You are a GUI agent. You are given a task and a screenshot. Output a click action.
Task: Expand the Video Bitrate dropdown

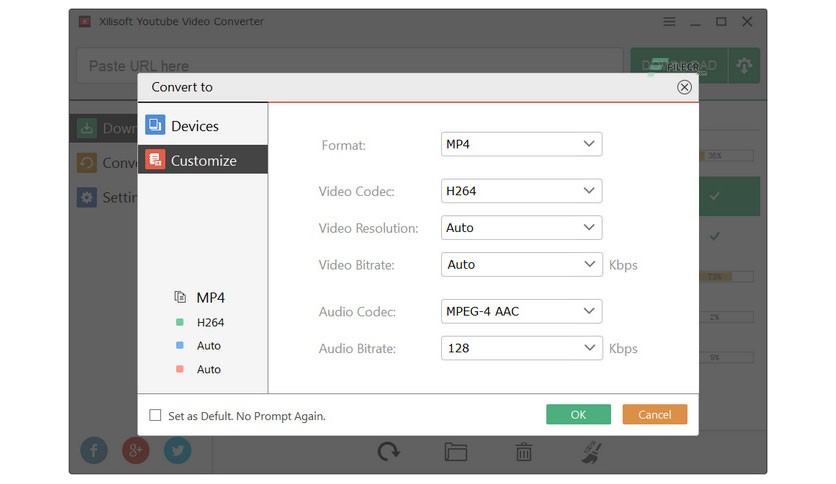[521, 264]
